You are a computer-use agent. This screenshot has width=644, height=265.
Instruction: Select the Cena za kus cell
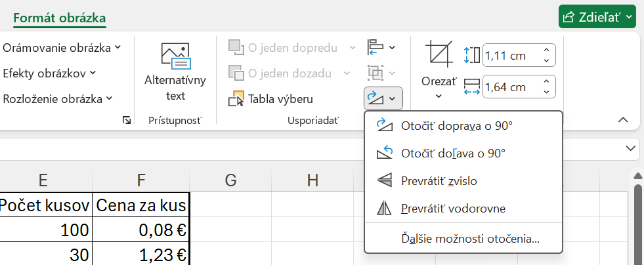point(141,205)
